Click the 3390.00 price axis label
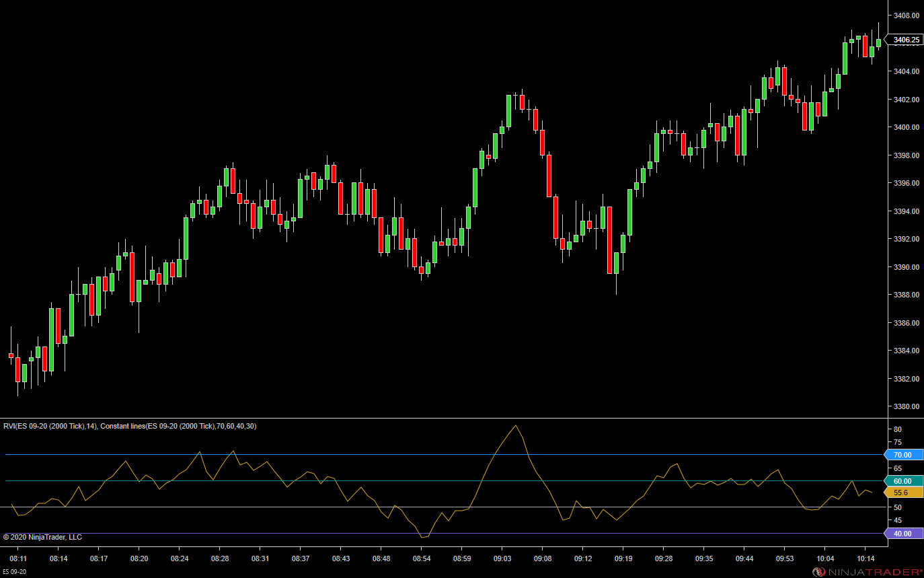This screenshot has height=578, width=924. tap(906, 267)
